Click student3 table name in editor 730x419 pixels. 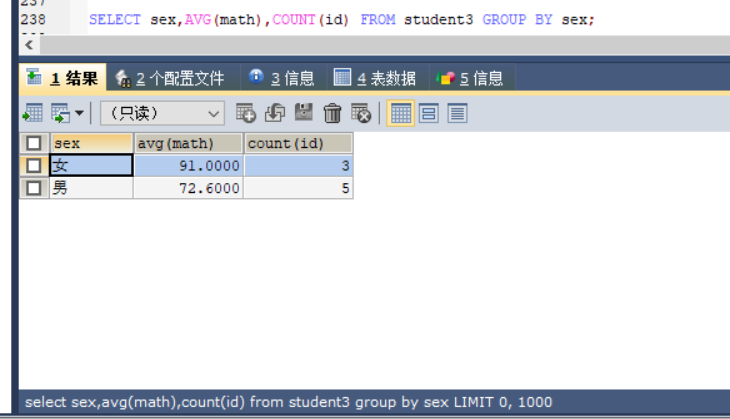coord(438,20)
